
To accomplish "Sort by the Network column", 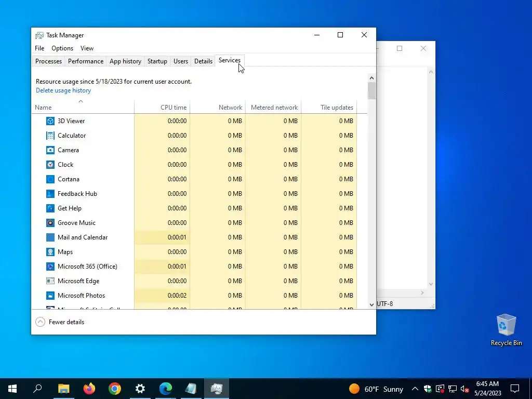I will coord(218,107).
